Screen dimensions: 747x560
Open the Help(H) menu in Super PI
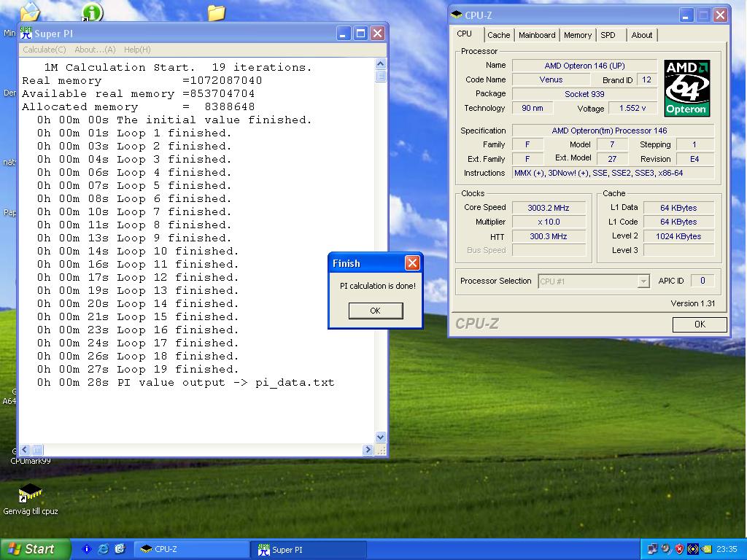(x=137, y=50)
